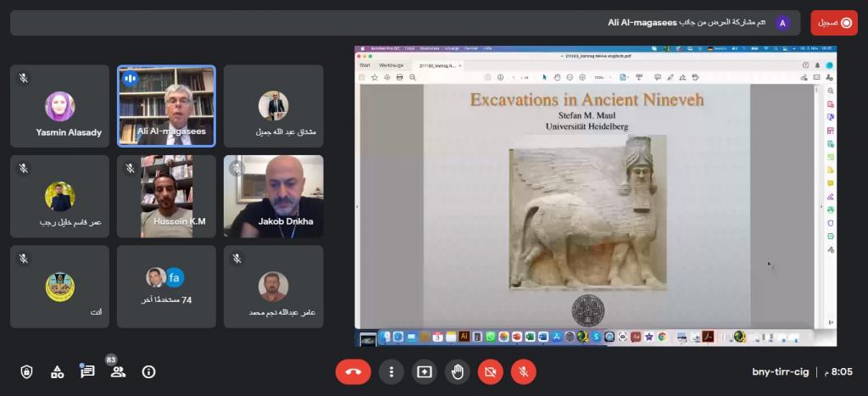Screen dimensions: 868x396
Task: Click the red recording indicator button
Action: [834, 23]
